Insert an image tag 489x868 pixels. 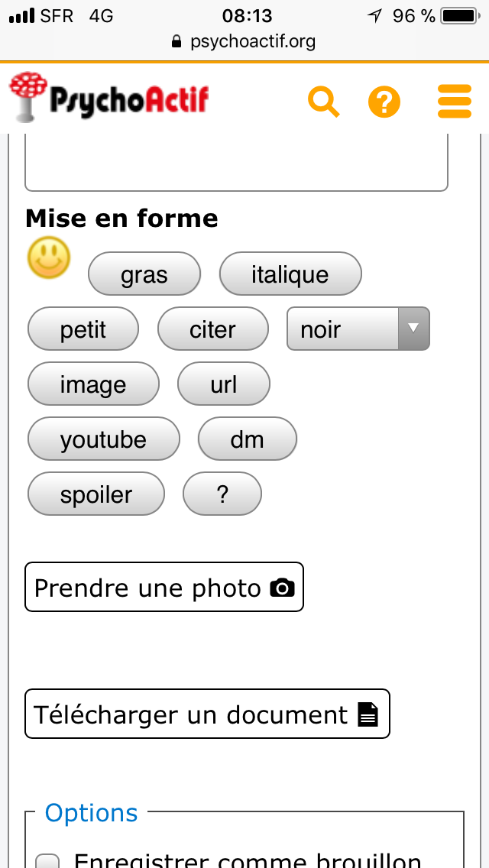point(93,384)
